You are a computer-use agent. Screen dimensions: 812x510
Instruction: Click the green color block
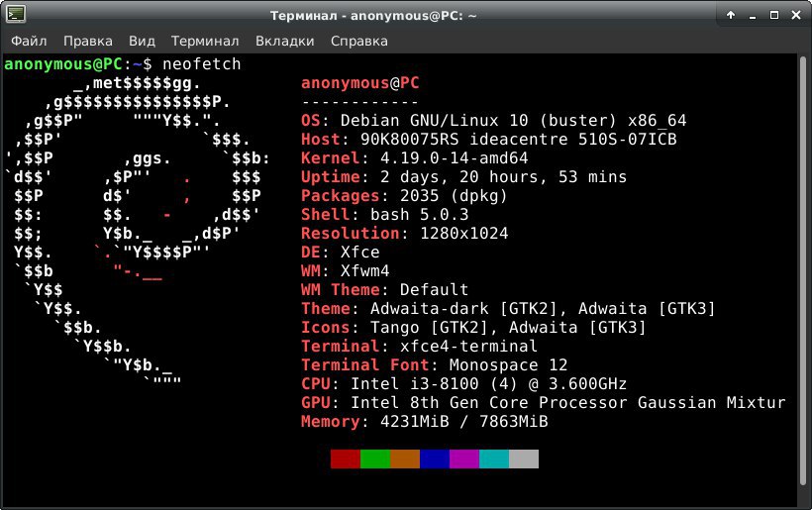click(x=375, y=459)
